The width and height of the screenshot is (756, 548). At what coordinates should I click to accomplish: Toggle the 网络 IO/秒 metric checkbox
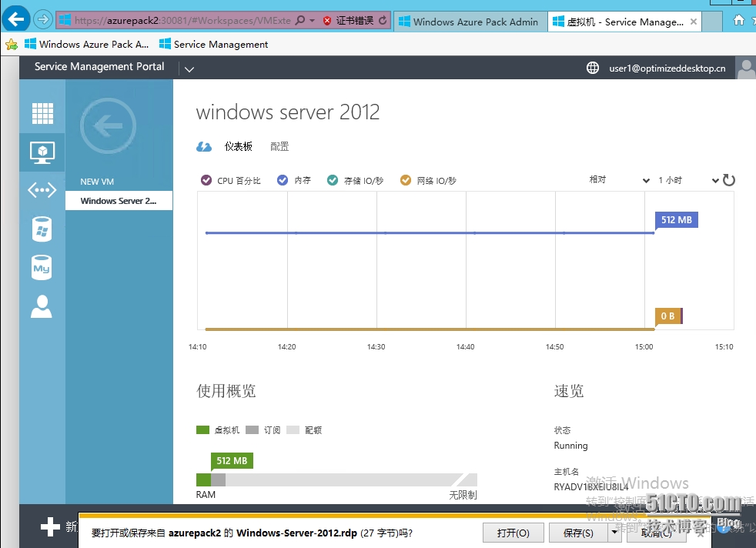point(406,180)
